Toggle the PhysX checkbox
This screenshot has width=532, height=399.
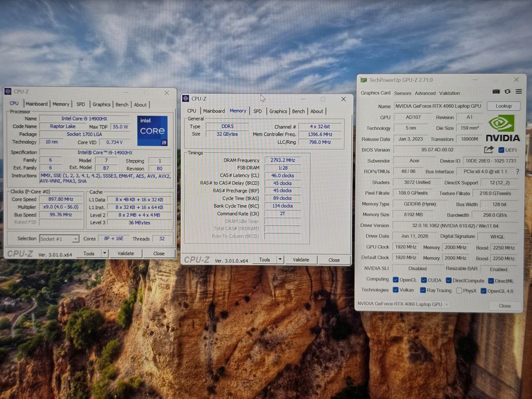459,291
